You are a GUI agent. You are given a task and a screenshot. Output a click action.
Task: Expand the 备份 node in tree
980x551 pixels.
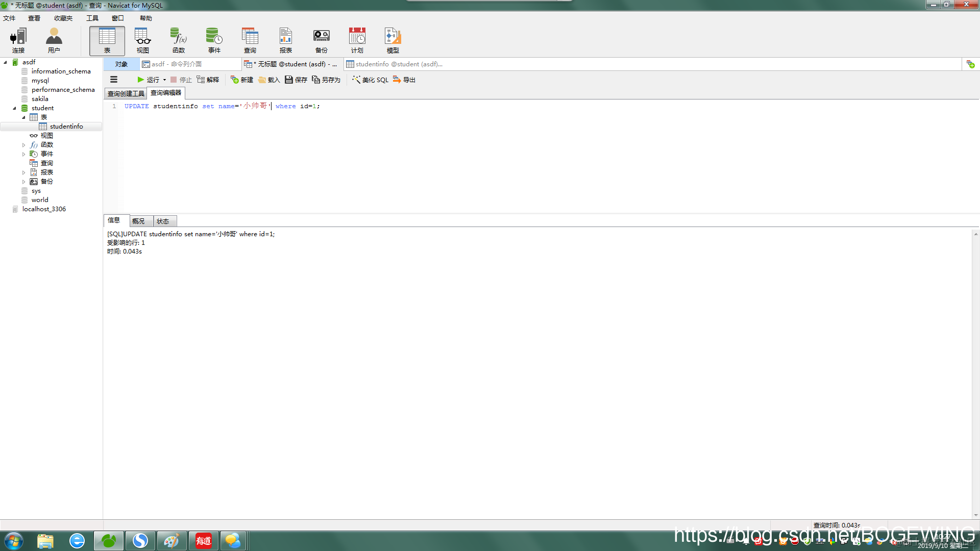23,182
